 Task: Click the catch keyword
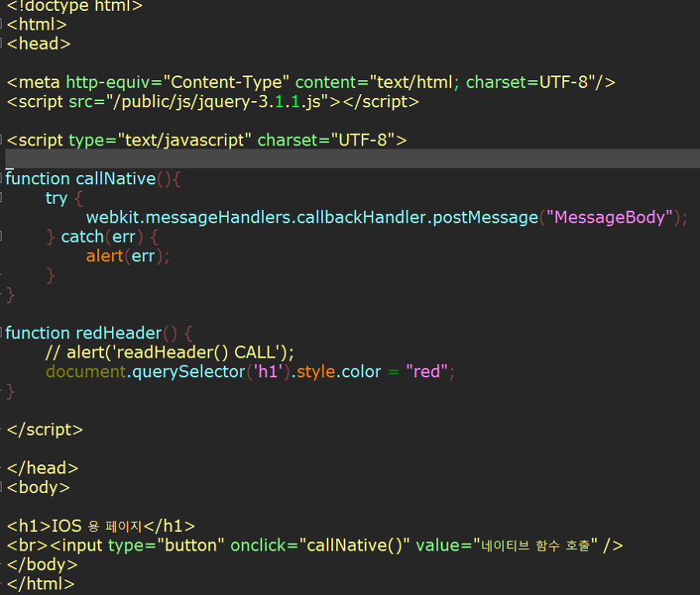click(82, 237)
